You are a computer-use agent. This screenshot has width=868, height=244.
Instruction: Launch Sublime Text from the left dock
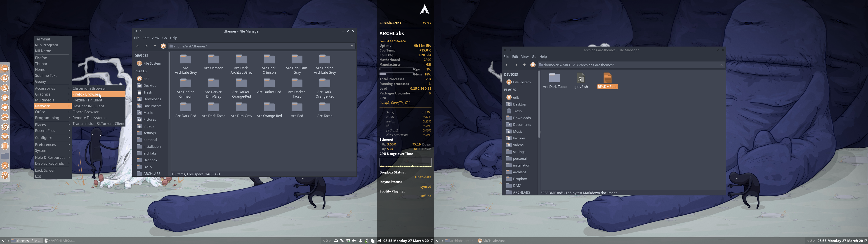(5, 88)
